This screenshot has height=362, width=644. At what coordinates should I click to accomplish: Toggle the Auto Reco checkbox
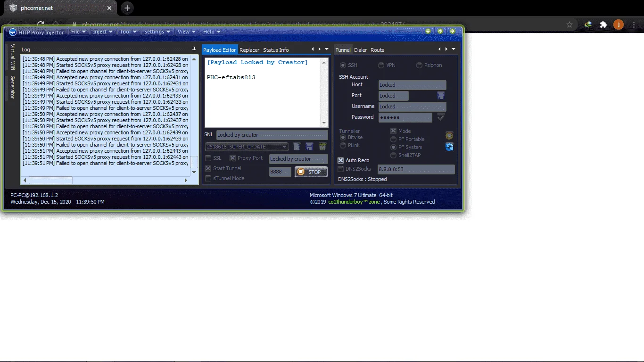click(341, 160)
